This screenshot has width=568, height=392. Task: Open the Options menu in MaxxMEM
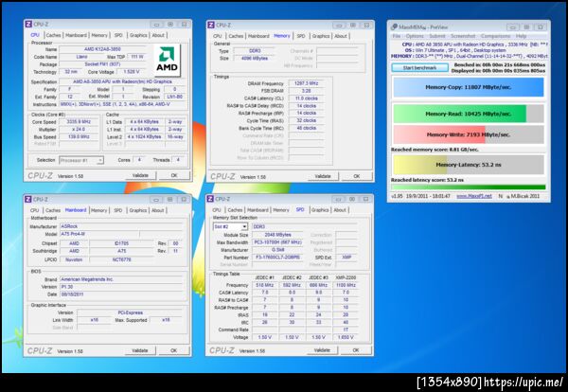415,36
